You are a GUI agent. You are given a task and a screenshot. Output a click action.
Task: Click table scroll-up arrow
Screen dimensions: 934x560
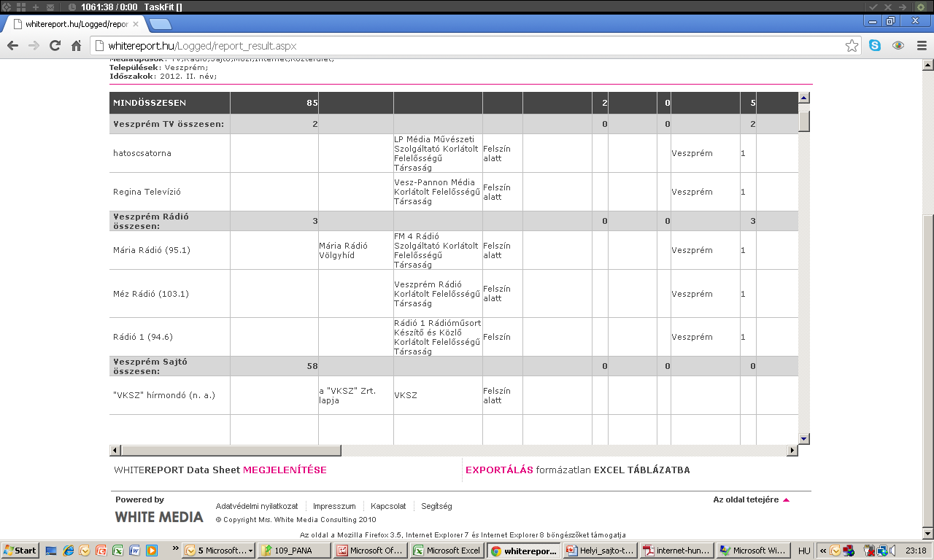[804, 98]
